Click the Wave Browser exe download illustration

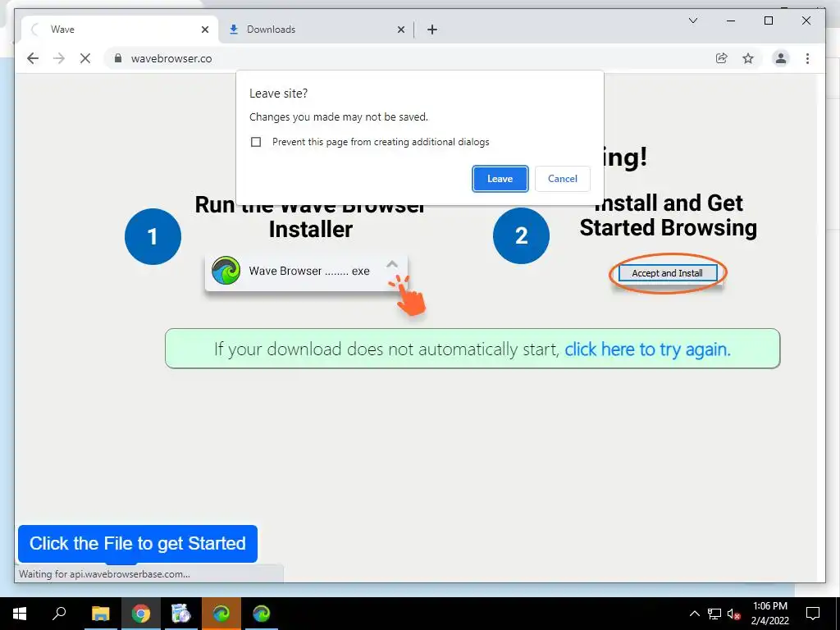306,271
